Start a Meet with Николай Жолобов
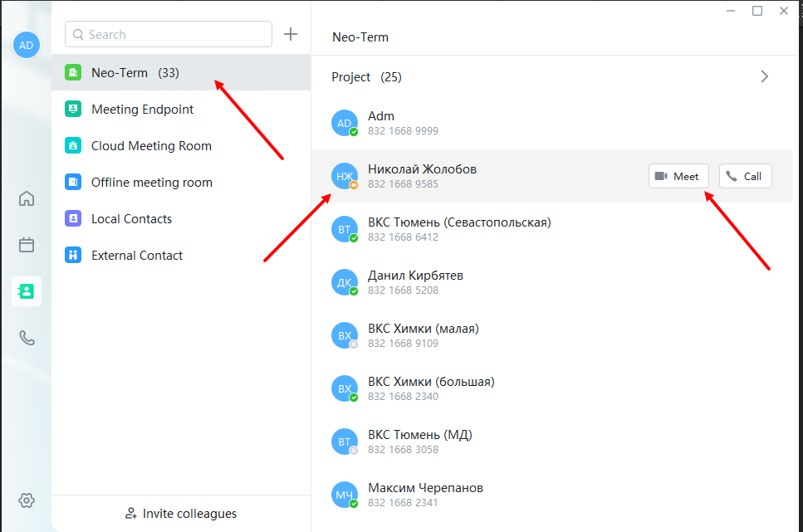This screenshot has height=532, width=803. [678, 176]
